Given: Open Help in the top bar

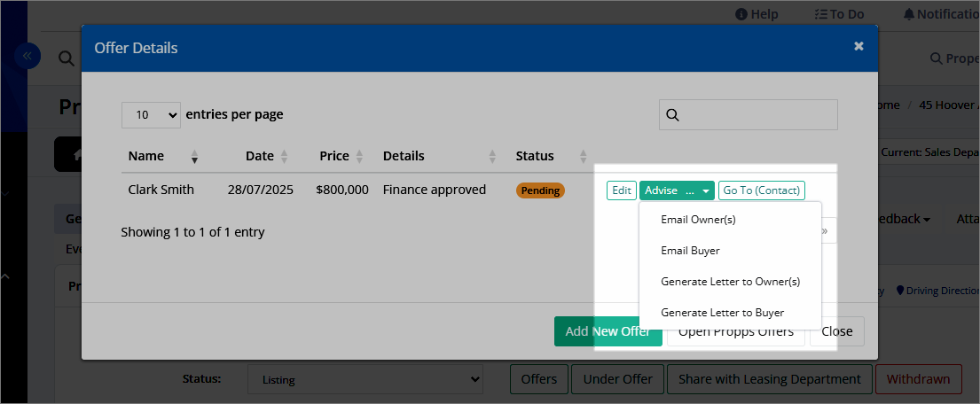Looking at the screenshot, I should tap(757, 14).
